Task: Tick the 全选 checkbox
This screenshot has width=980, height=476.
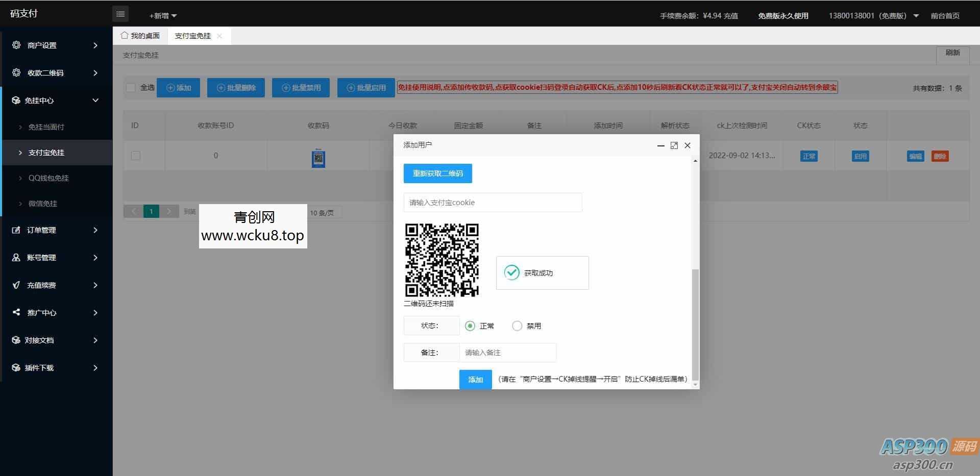Action: coord(131,87)
